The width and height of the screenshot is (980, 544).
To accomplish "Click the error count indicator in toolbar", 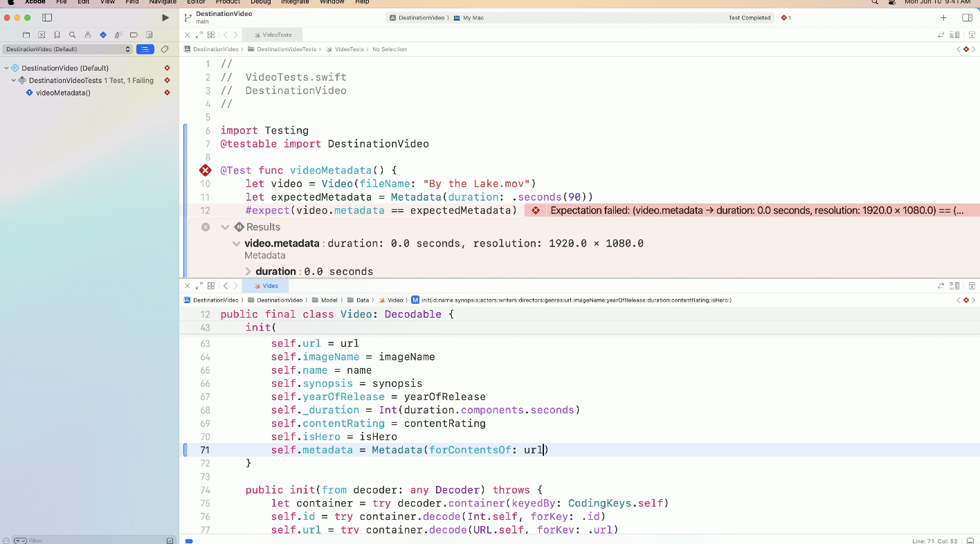I will [x=786, y=18].
